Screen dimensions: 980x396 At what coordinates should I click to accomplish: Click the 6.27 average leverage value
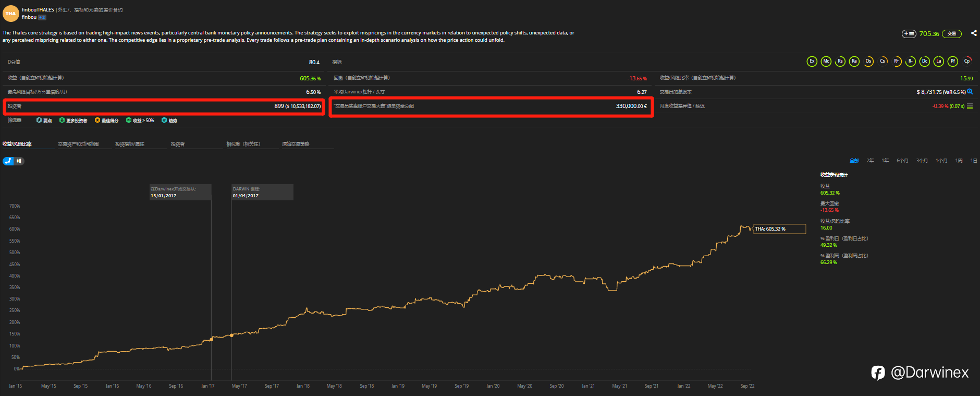tap(642, 92)
